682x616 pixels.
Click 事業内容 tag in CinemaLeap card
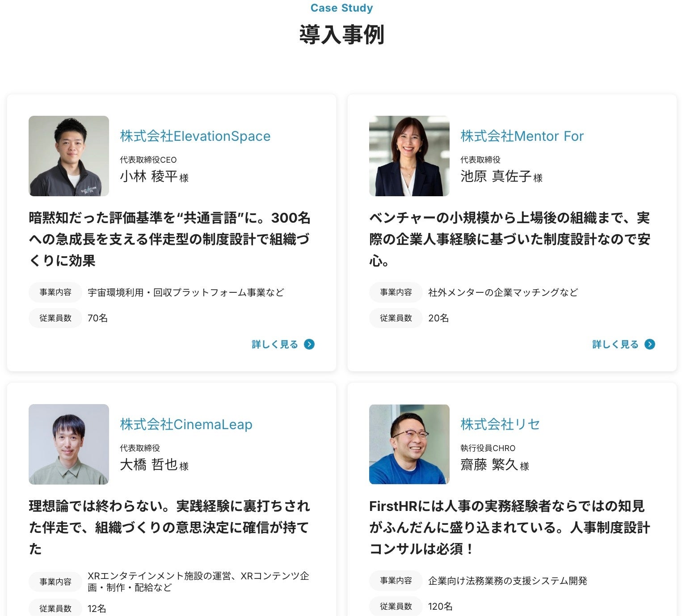pos(55,582)
